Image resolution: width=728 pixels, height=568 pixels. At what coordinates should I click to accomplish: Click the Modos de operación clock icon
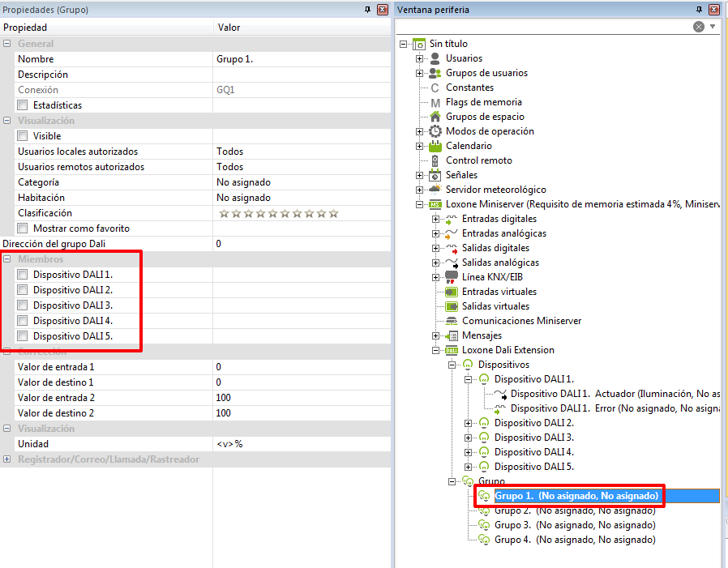point(435,131)
